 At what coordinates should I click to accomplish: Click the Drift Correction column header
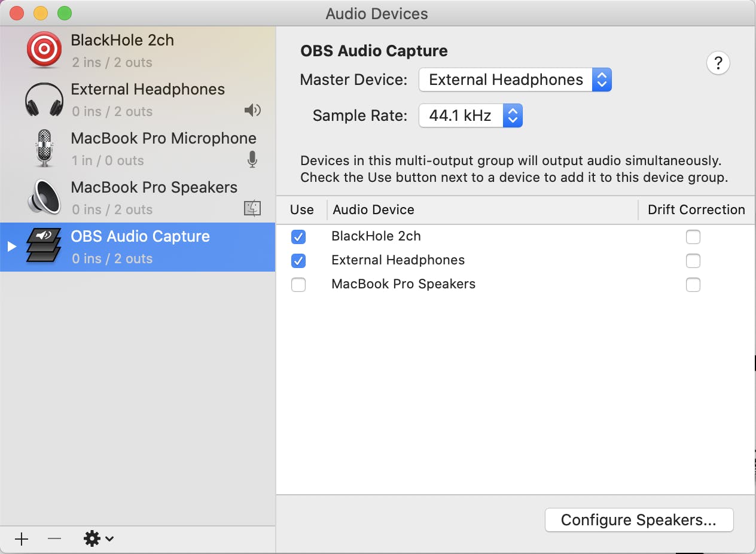pyautogui.click(x=696, y=210)
